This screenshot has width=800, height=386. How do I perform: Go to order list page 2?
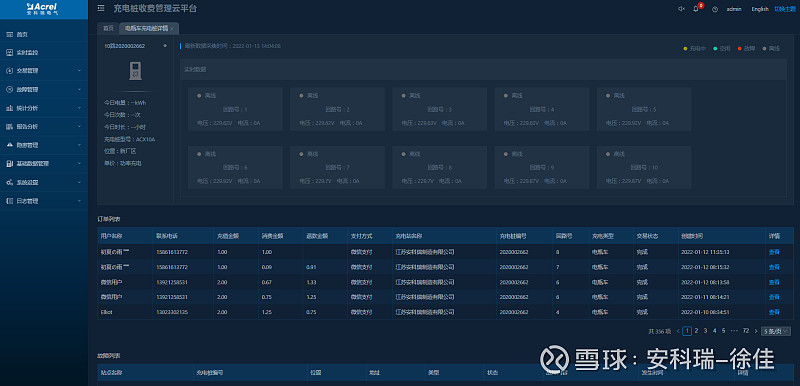point(696,331)
